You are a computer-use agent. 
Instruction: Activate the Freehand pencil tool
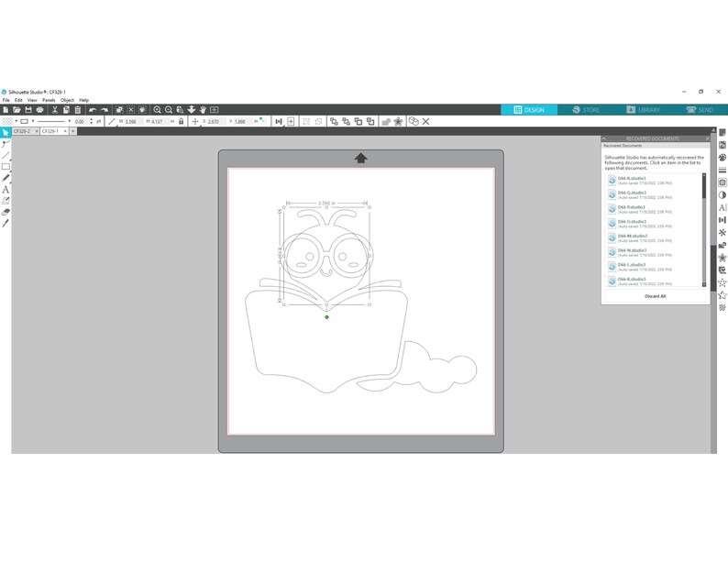click(6, 178)
